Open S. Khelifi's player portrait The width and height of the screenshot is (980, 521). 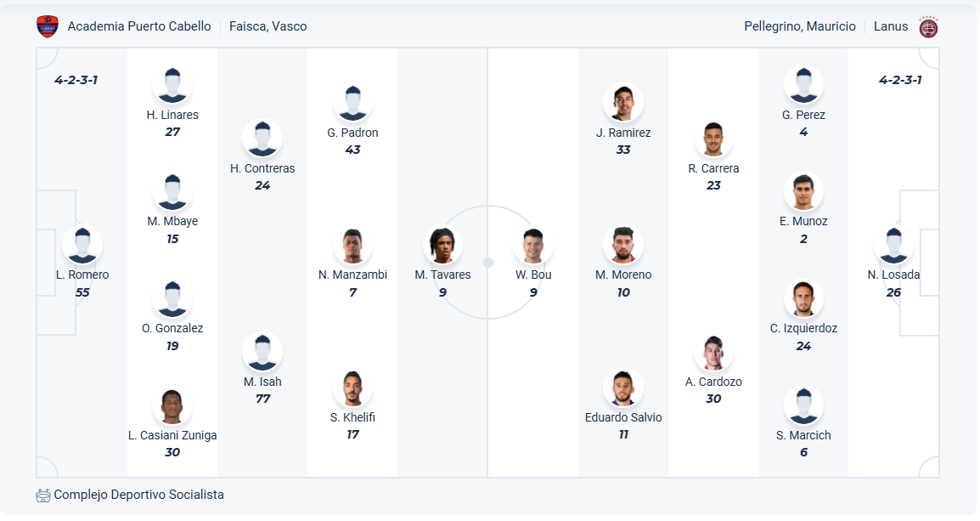pos(352,388)
